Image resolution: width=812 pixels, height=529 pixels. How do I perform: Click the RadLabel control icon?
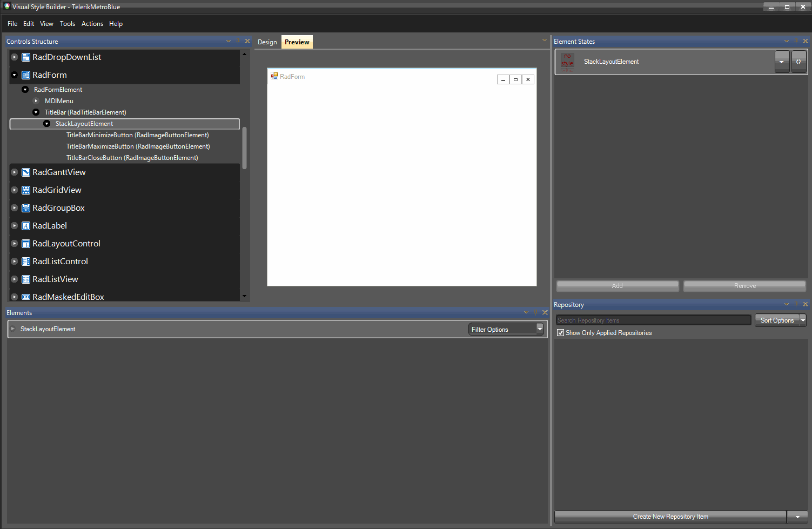[25, 226]
